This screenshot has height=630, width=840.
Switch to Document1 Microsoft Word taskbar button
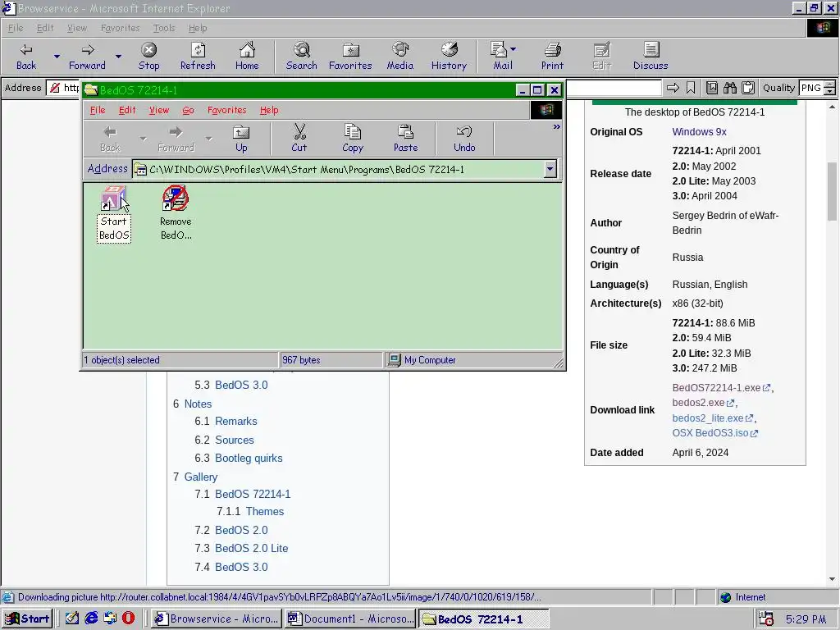[x=350, y=619]
